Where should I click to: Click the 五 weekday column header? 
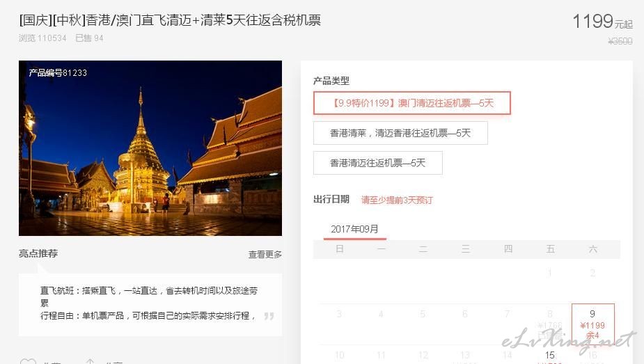pos(550,249)
